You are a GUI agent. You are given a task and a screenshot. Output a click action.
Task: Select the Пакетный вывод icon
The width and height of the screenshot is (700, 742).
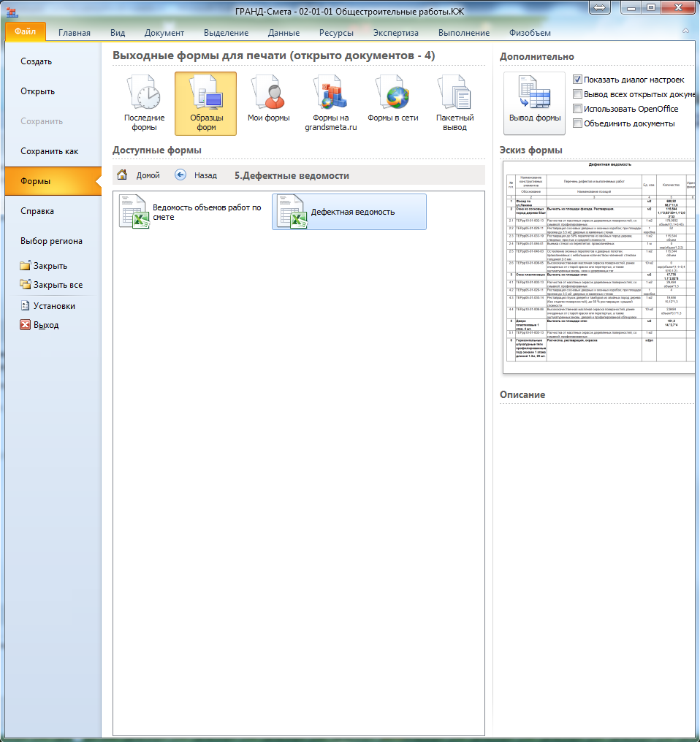tap(454, 93)
